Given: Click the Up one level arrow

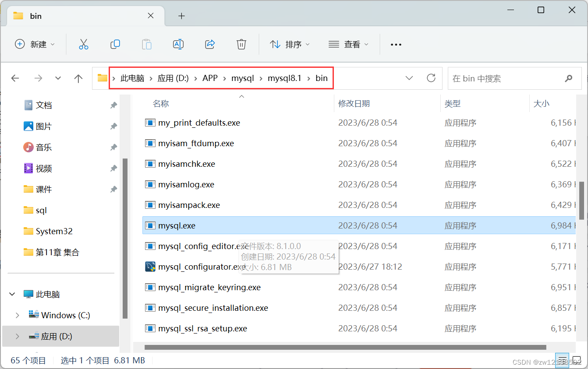Looking at the screenshot, I should pos(78,78).
